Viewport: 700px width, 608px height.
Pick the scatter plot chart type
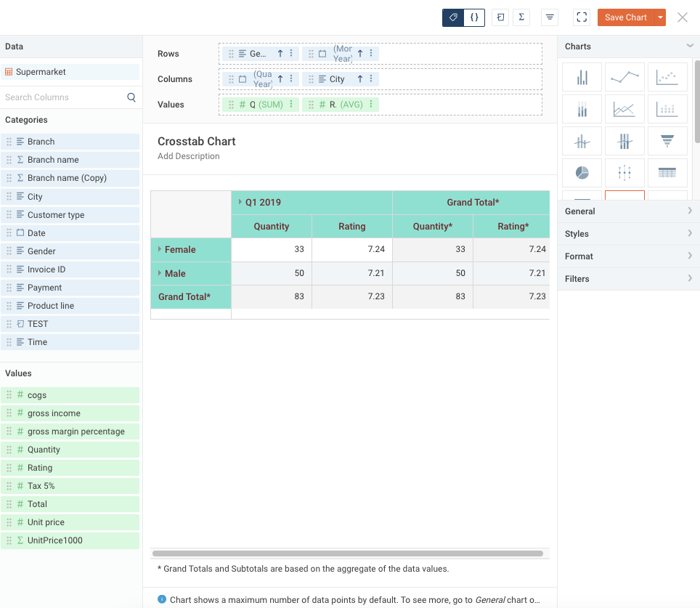pyautogui.click(x=667, y=77)
